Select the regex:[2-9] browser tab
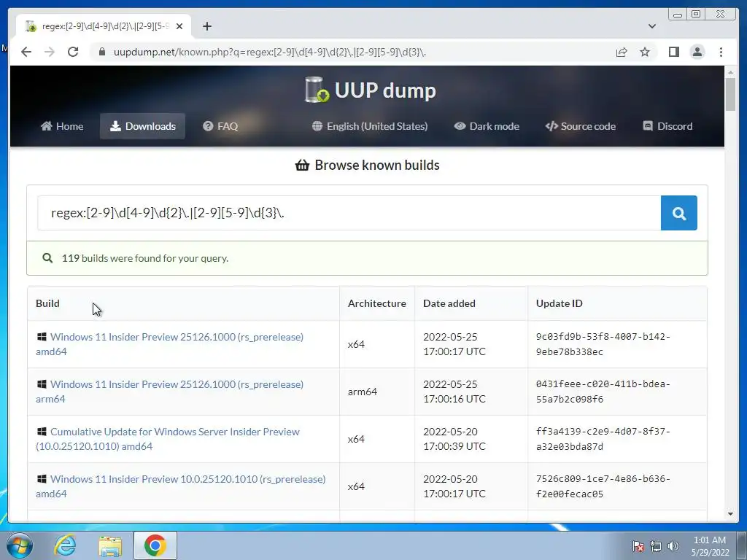The image size is (747, 560). click(104, 26)
